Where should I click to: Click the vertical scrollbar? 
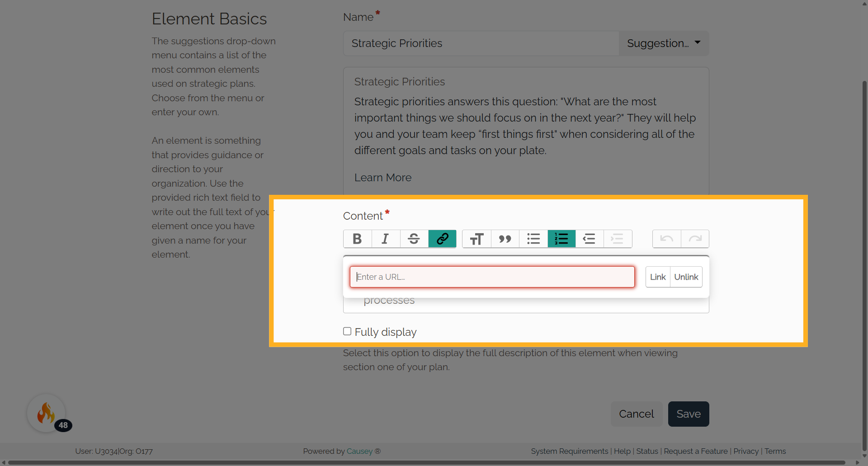click(x=864, y=267)
